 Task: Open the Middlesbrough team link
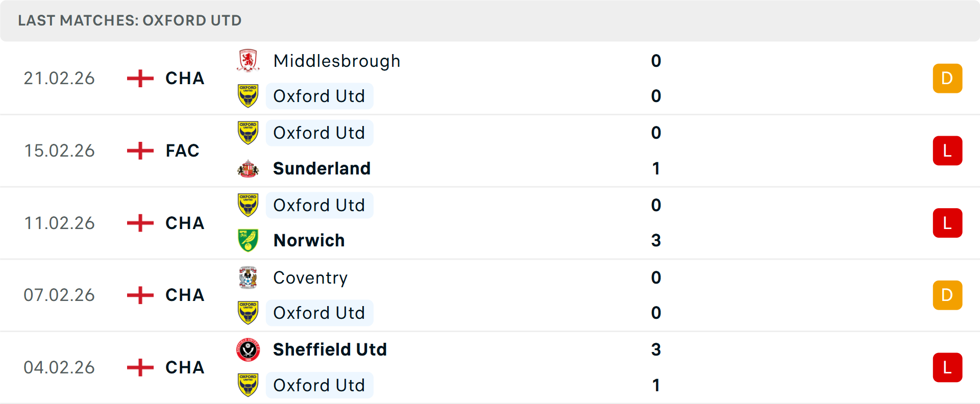pos(337,61)
